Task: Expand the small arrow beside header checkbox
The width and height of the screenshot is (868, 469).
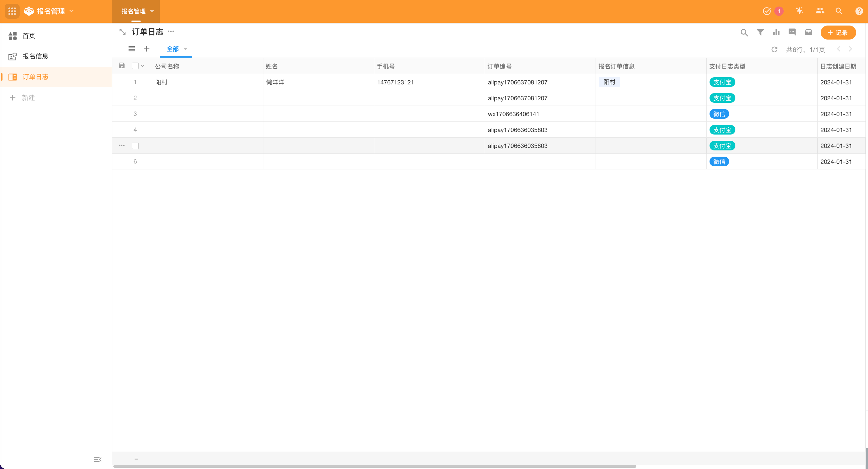Action: coord(143,66)
